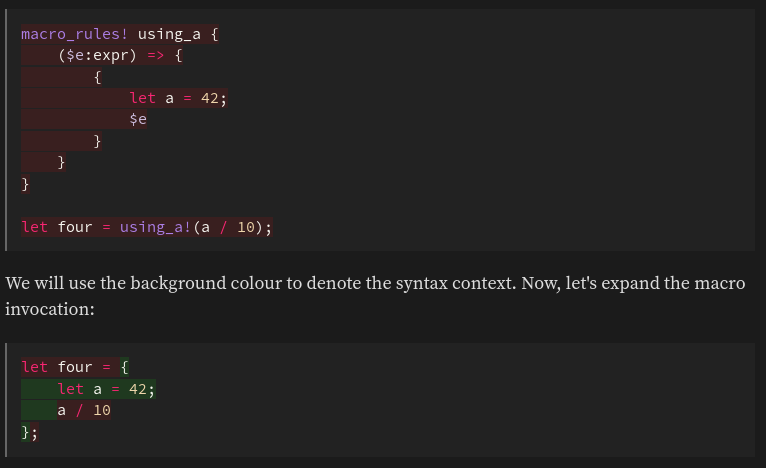The height and width of the screenshot is (468, 766).
Task: Click the green-highlighted "let a = 42;" statement
Action: (106, 389)
